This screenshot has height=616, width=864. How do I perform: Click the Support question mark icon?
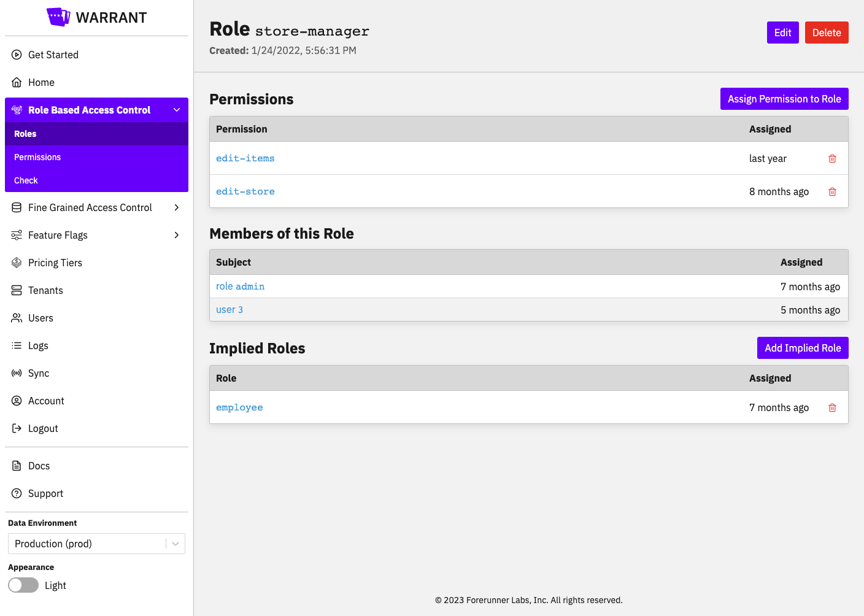point(17,493)
